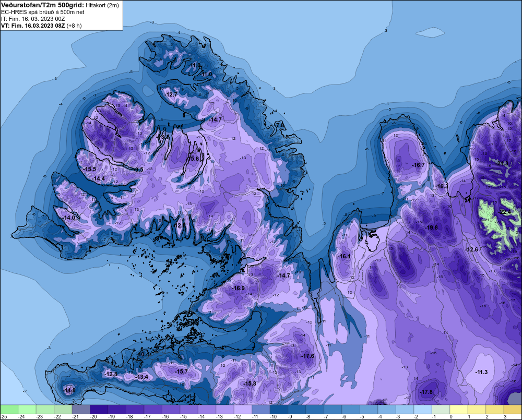Click the '-10' legend scale label
This screenshot has width=522, height=420.
click(273, 417)
